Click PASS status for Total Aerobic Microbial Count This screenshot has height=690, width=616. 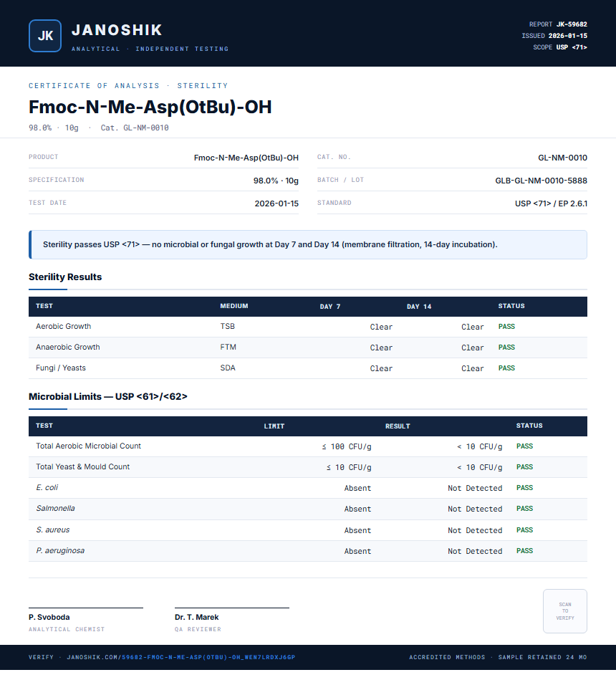coord(524,446)
